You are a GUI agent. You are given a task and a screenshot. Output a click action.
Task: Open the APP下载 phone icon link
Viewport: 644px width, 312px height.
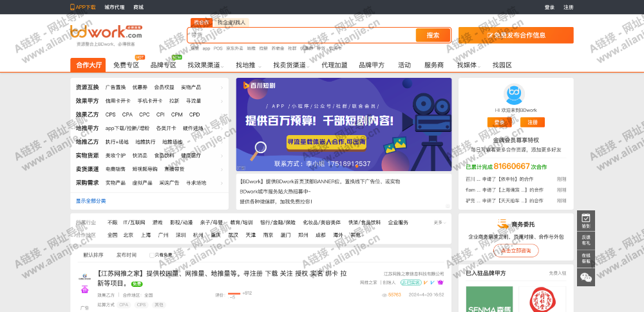click(83, 7)
